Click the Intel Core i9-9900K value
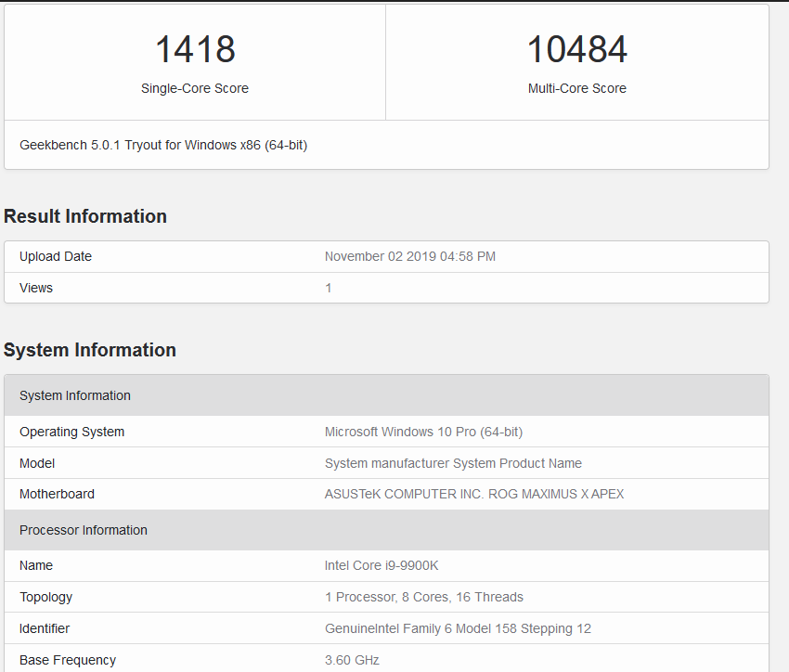The image size is (789, 672). point(382,566)
